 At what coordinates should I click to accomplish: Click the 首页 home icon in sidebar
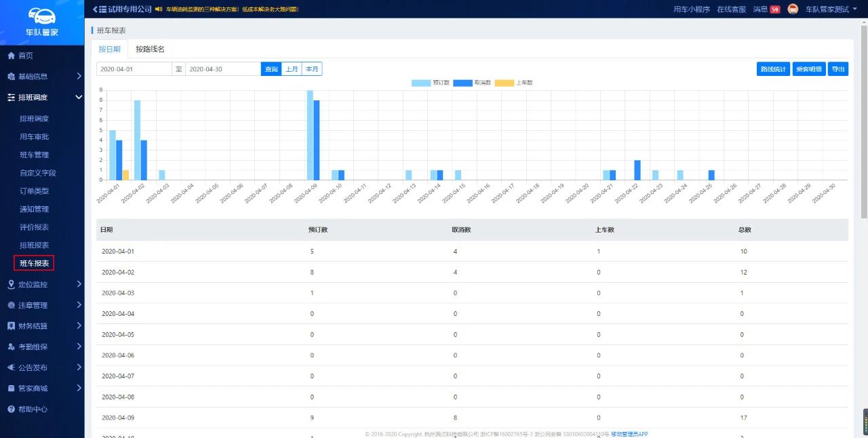pos(11,56)
